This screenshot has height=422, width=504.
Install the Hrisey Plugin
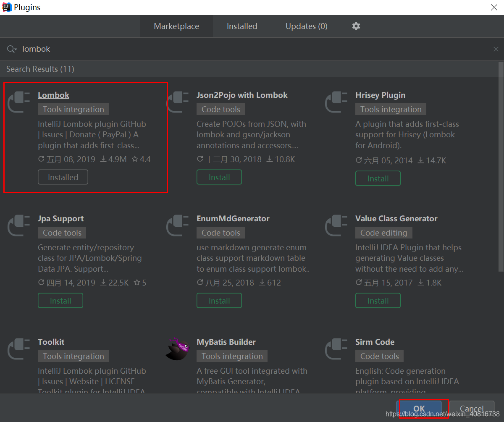(x=378, y=178)
